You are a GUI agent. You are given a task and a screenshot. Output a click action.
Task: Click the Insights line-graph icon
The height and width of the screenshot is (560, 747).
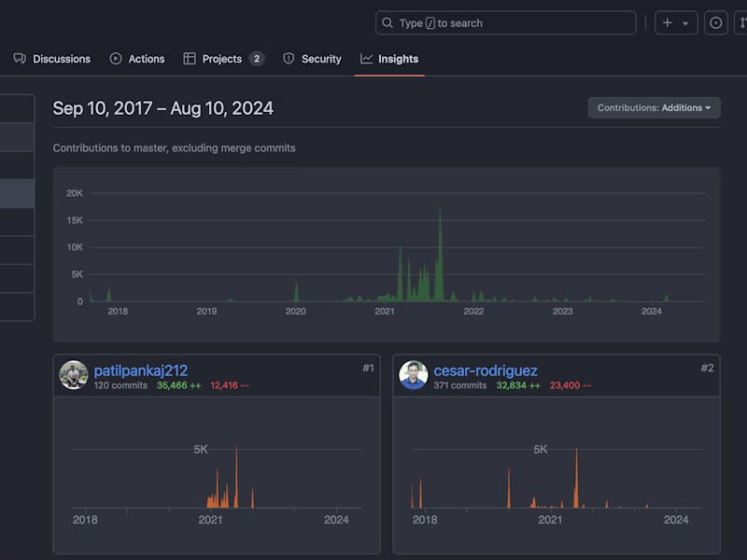pyautogui.click(x=368, y=58)
